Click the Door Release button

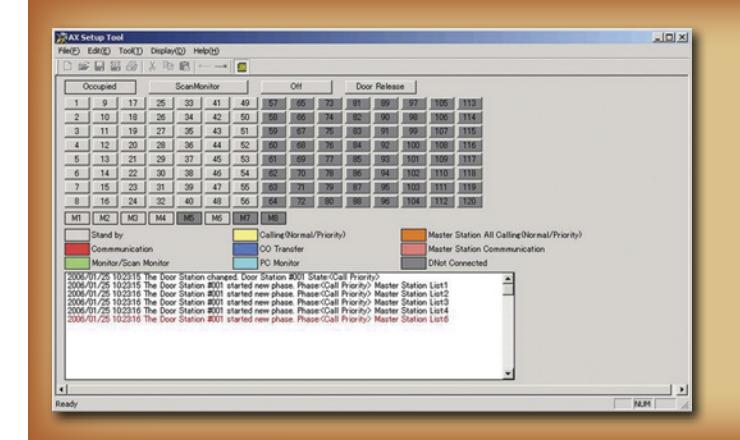click(x=380, y=86)
